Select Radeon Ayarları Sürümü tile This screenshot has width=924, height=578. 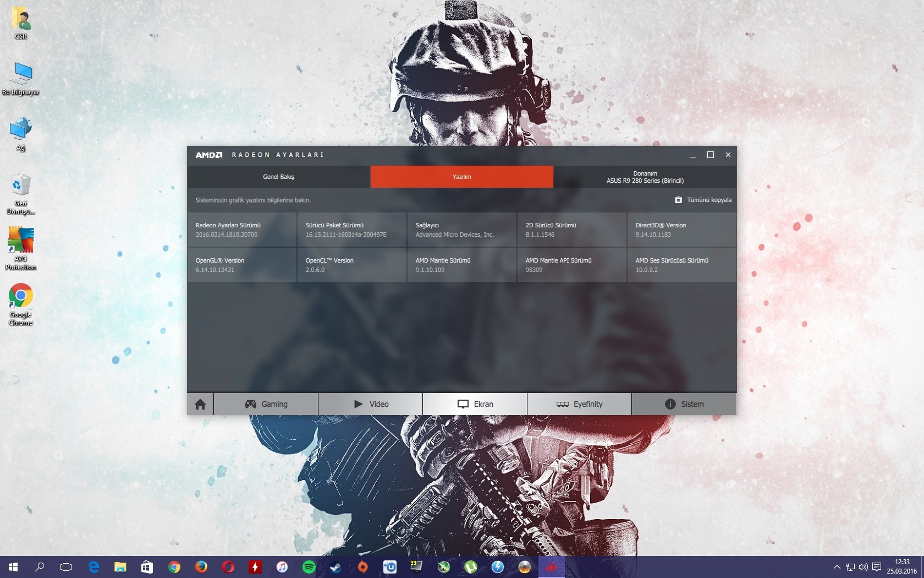[242, 230]
